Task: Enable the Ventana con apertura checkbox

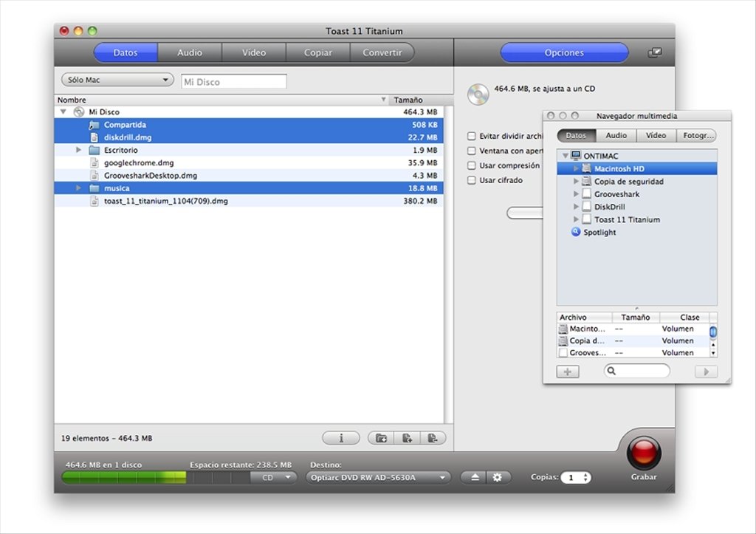Action: pos(472,151)
